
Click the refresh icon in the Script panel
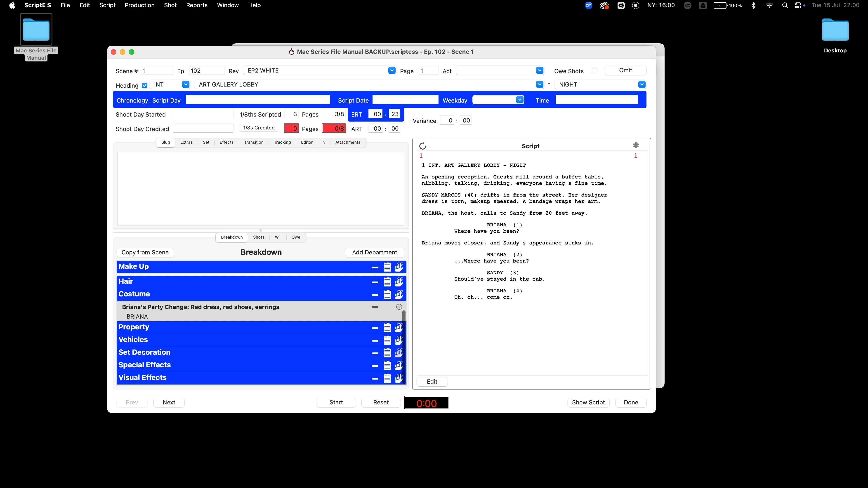click(x=422, y=146)
